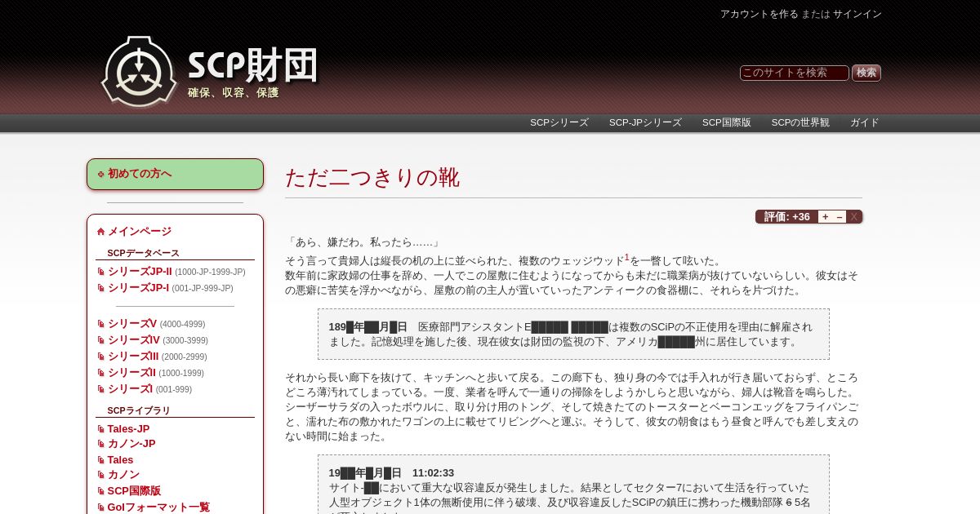Open SCP国際版 menu
The height and width of the screenshot is (514, 980).
tap(727, 122)
